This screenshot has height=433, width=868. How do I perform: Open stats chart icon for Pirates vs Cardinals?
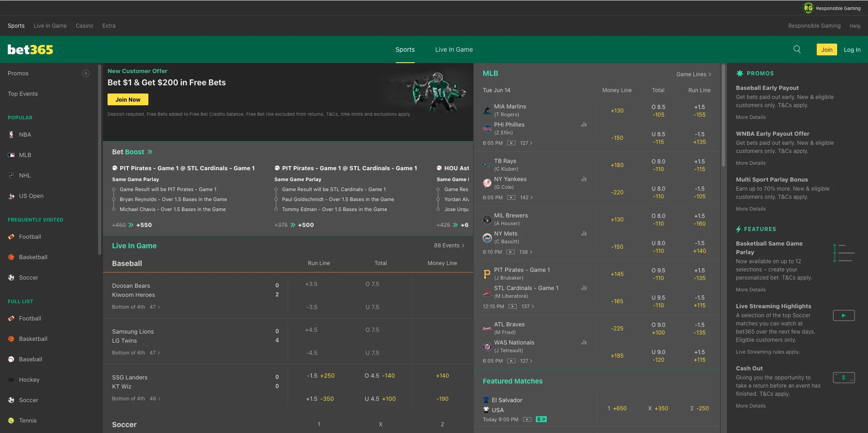584,288
